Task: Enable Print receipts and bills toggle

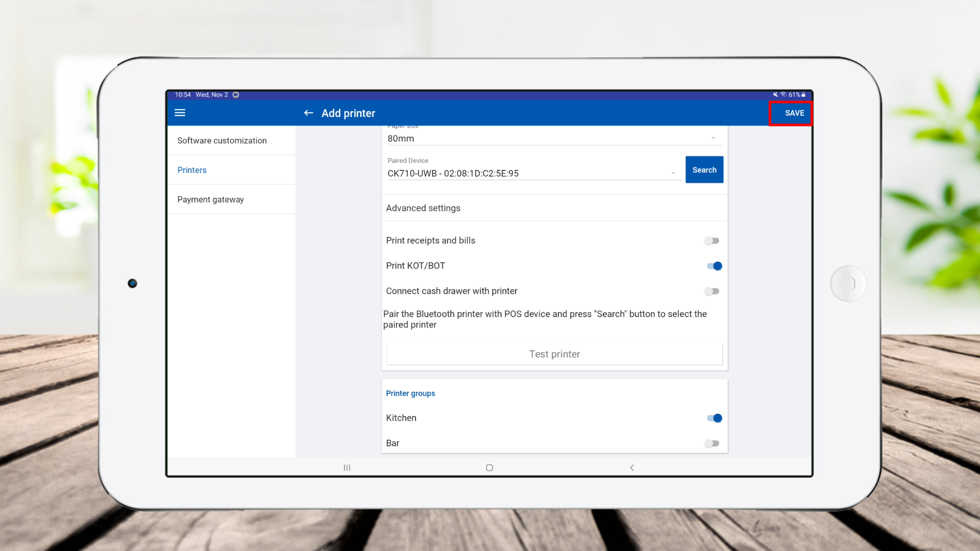Action: tap(712, 241)
